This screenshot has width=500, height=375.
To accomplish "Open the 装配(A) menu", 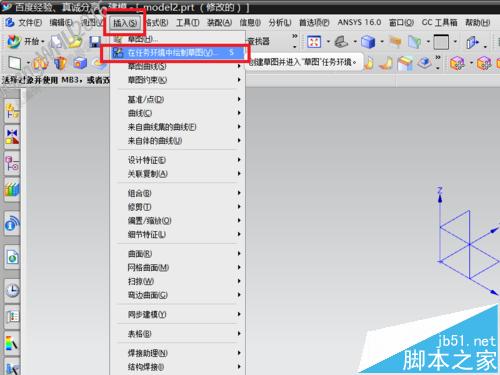I will (219, 23).
